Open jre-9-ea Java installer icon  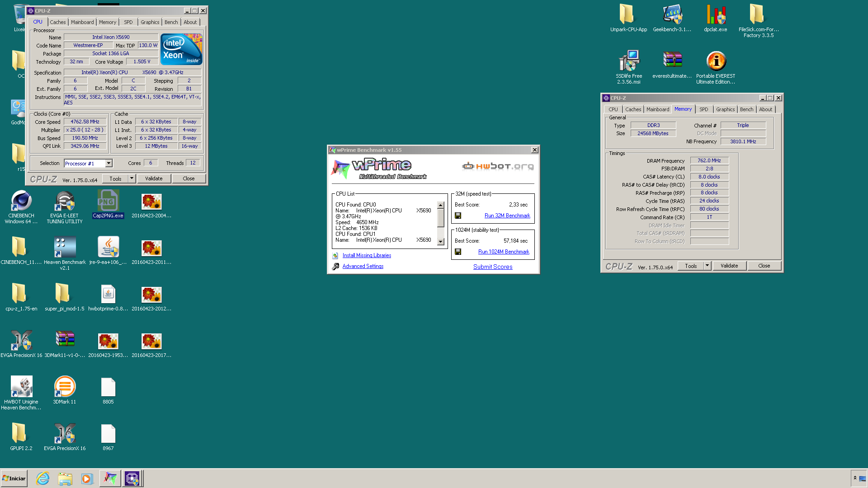coord(108,250)
